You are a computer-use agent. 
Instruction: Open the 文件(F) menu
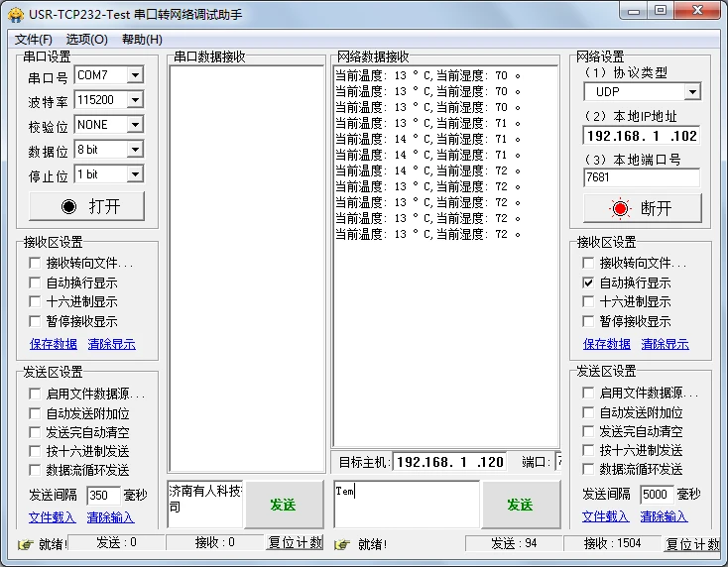click(x=34, y=40)
